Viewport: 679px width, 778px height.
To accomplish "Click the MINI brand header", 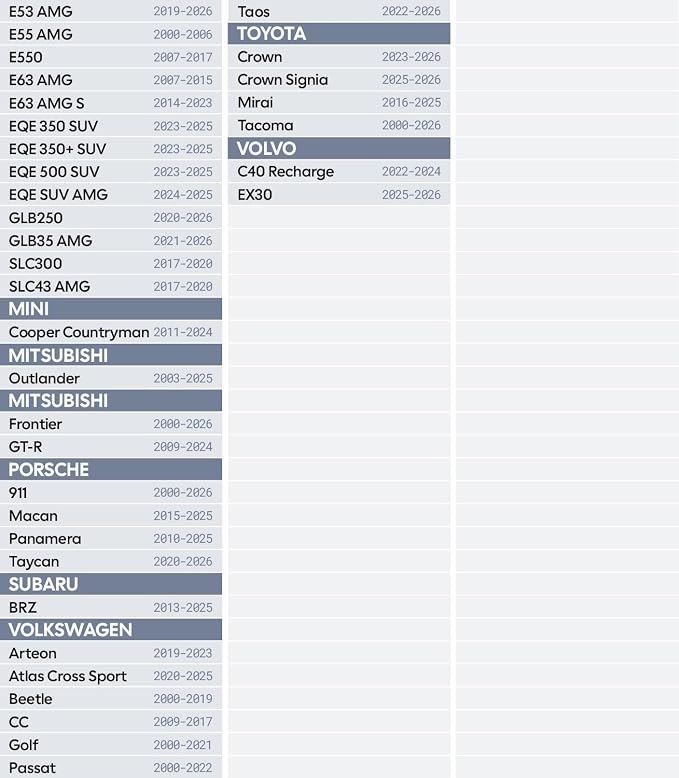I will pos(111,309).
